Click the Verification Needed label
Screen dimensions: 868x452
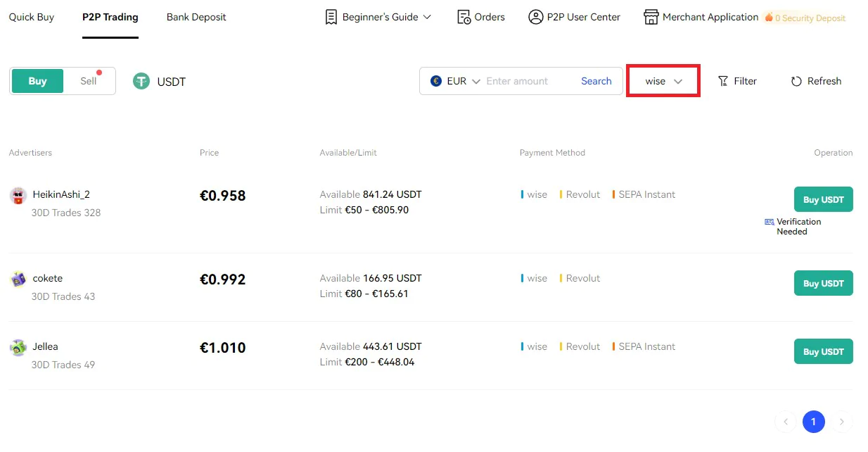point(798,227)
